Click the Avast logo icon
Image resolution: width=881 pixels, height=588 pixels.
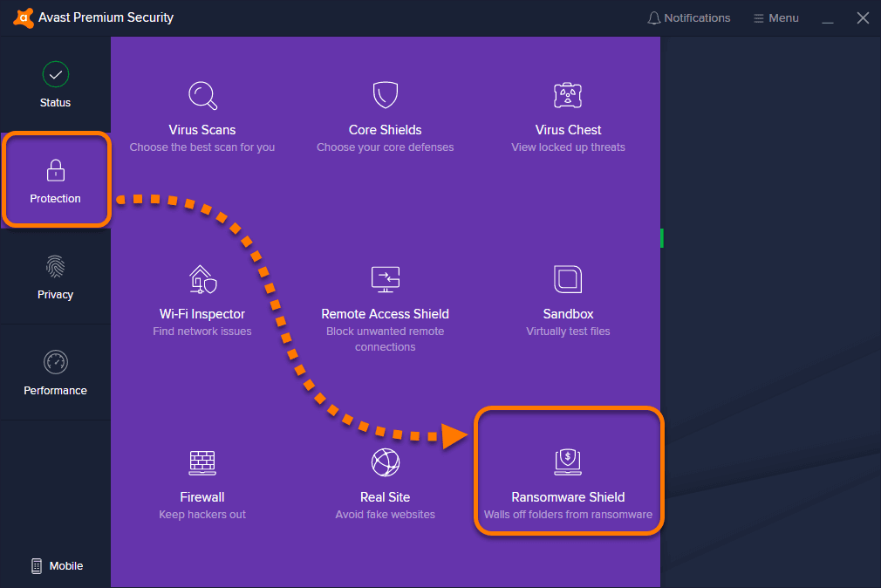[23, 18]
